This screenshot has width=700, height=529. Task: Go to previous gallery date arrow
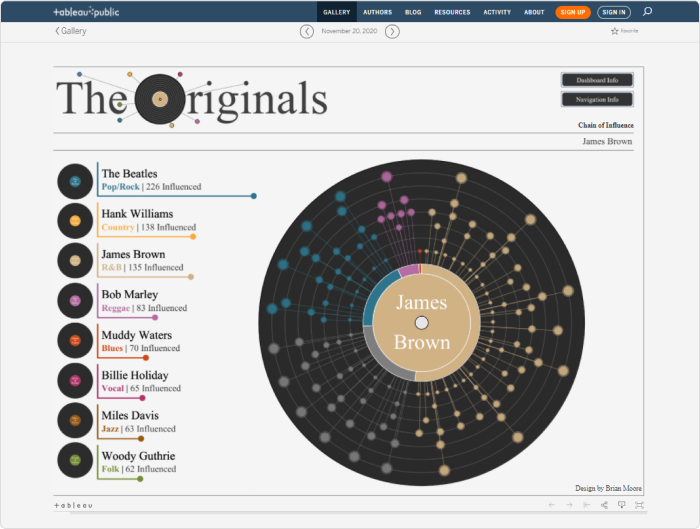click(x=307, y=31)
